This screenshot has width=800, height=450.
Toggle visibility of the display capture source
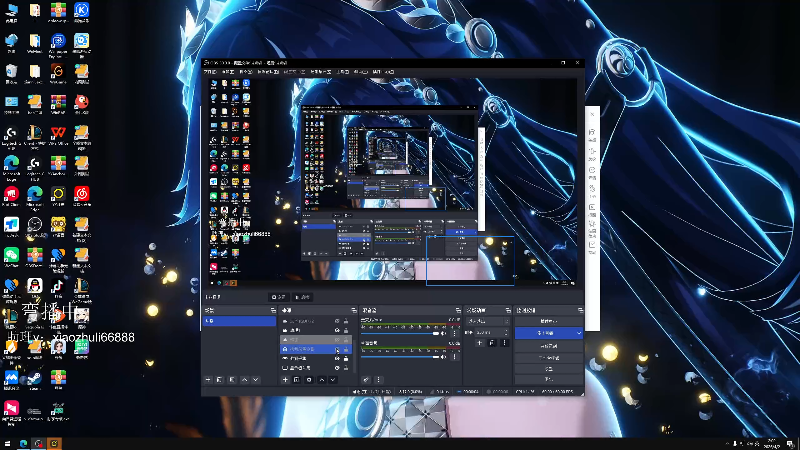[x=337, y=368]
